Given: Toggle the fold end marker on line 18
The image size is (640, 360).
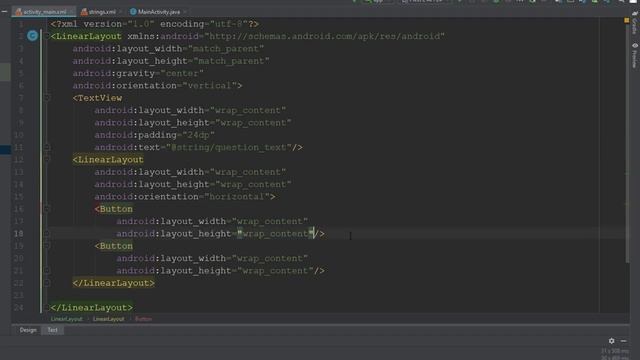Looking at the screenshot, I should click(x=47, y=234).
